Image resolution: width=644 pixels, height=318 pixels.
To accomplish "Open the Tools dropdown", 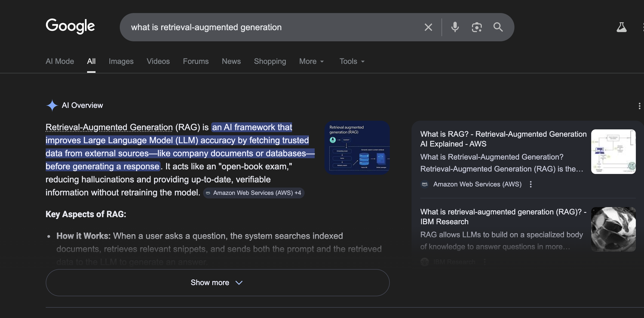I will [352, 61].
